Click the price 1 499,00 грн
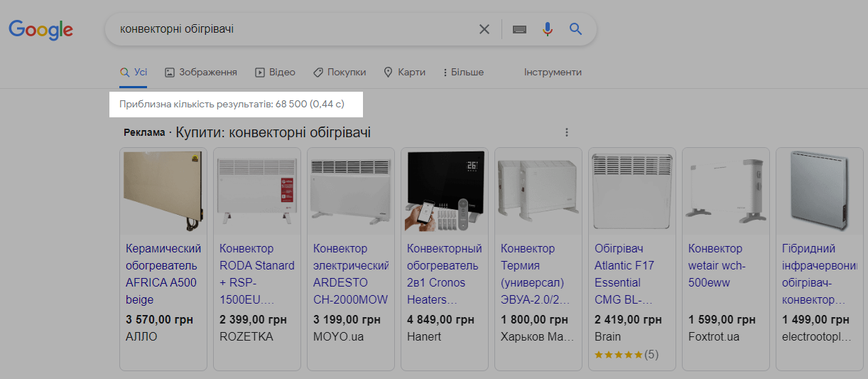 click(815, 320)
